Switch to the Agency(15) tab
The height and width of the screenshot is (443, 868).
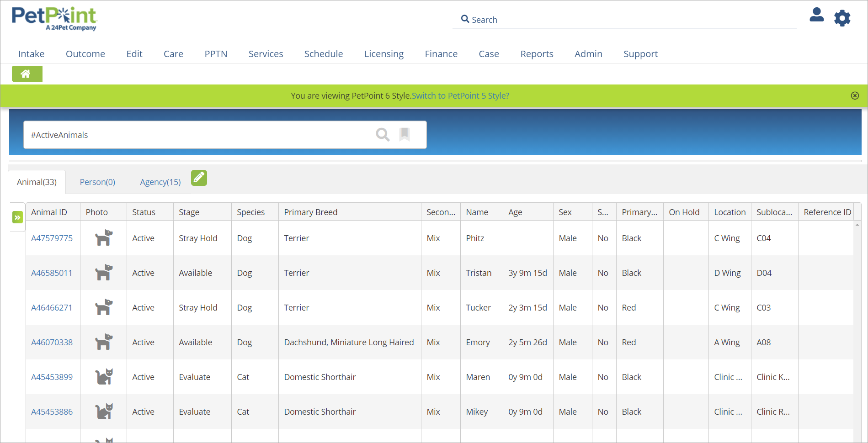[160, 182]
